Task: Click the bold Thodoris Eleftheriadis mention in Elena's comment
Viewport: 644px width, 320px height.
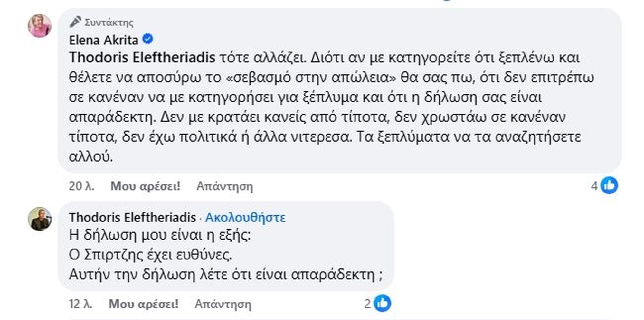Action: click(x=142, y=58)
